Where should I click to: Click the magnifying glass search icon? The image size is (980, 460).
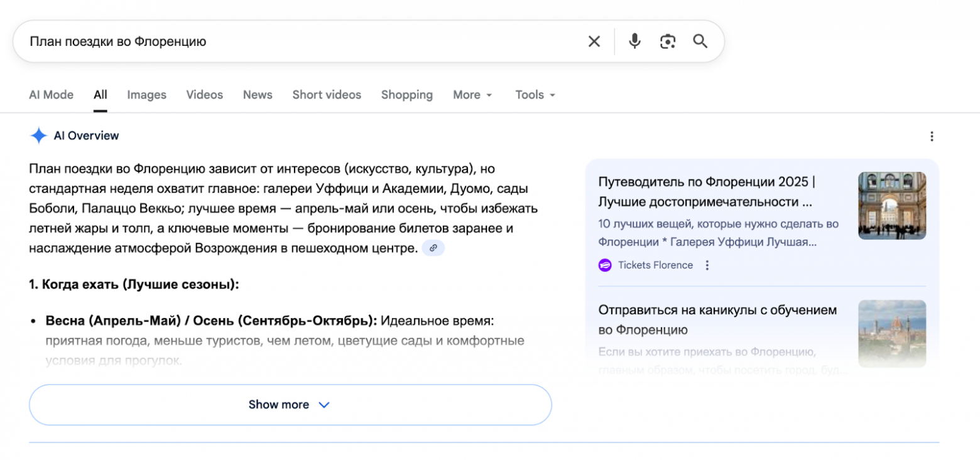[x=700, y=41]
